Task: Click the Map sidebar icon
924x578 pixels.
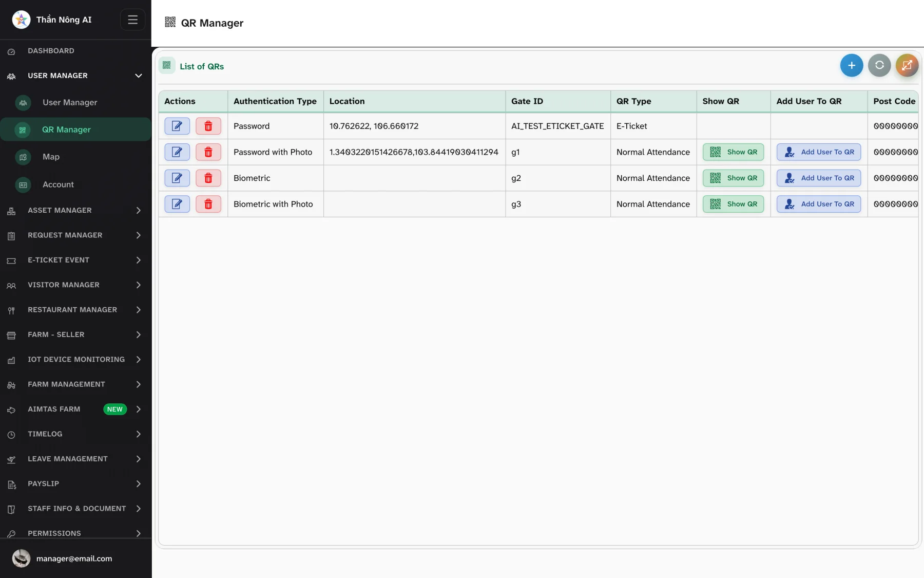Action: [x=23, y=157]
